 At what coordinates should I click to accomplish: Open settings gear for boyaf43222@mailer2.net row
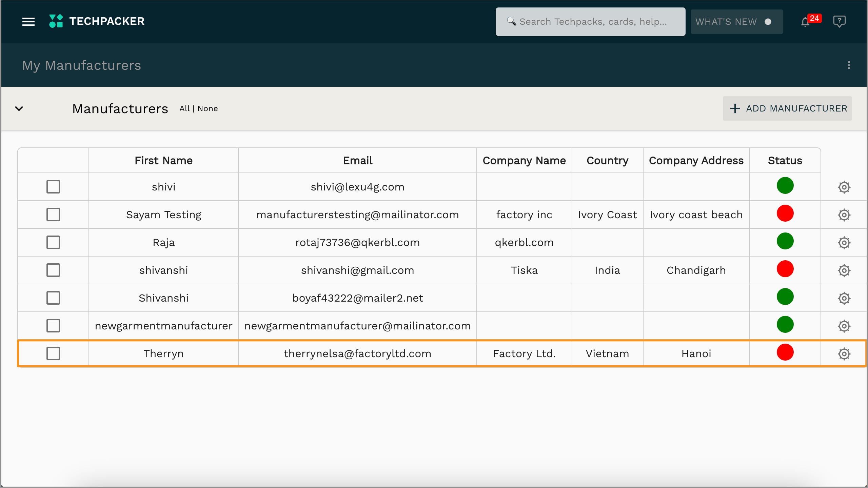point(844,298)
